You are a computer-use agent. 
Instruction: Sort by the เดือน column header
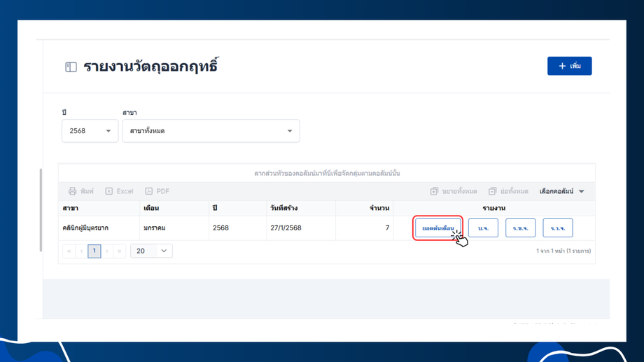tap(174, 208)
